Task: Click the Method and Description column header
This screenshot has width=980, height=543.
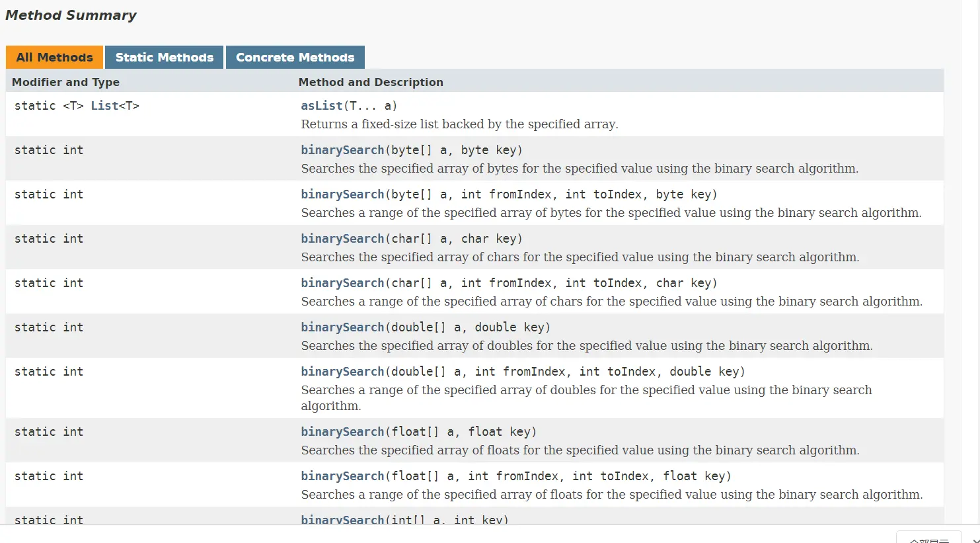Action: [x=371, y=82]
